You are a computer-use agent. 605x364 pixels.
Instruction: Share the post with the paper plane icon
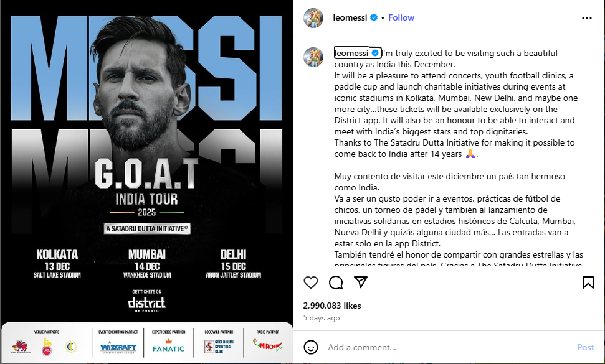click(361, 282)
